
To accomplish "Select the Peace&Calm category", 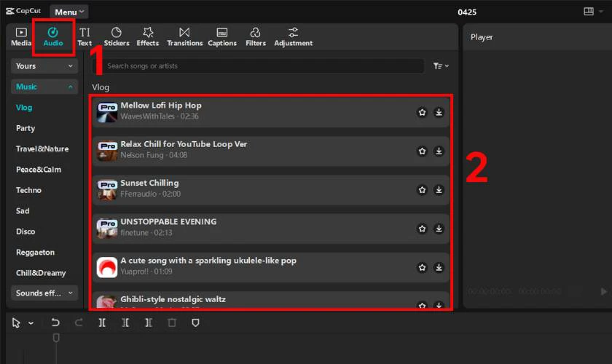I will pyautogui.click(x=39, y=170).
